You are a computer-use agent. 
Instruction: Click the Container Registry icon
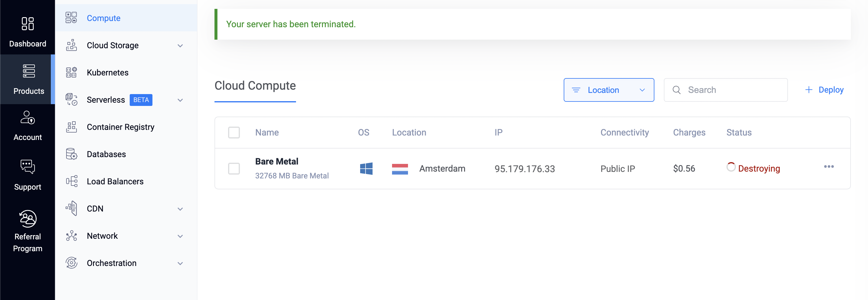[x=71, y=127]
